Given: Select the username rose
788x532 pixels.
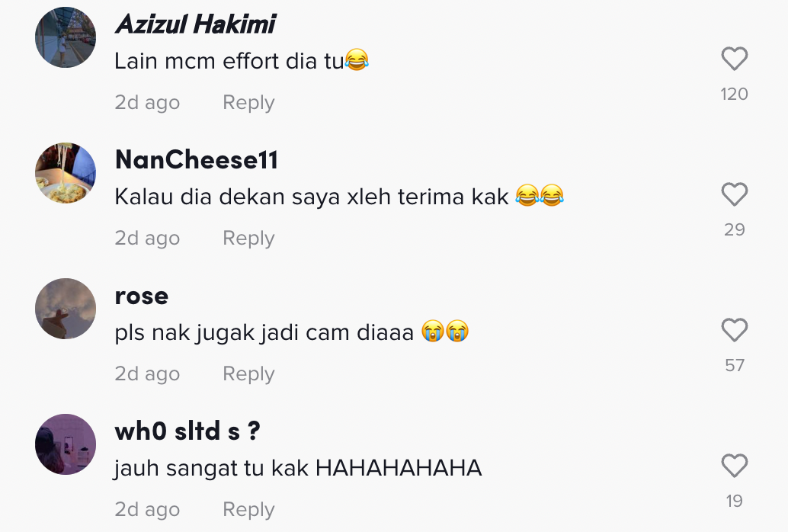Looking at the screenshot, I should pyautogui.click(x=142, y=296).
